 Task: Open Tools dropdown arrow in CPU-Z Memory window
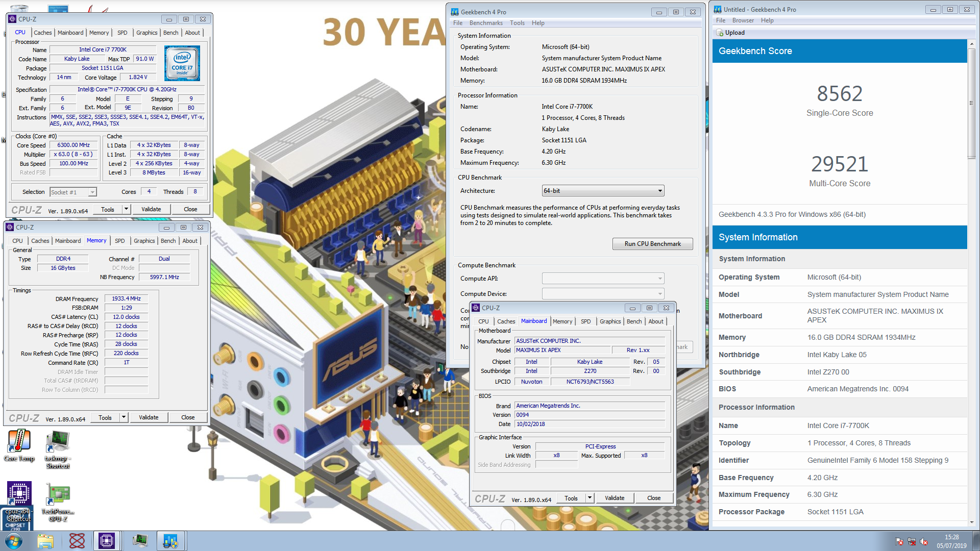(x=124, y=417)
